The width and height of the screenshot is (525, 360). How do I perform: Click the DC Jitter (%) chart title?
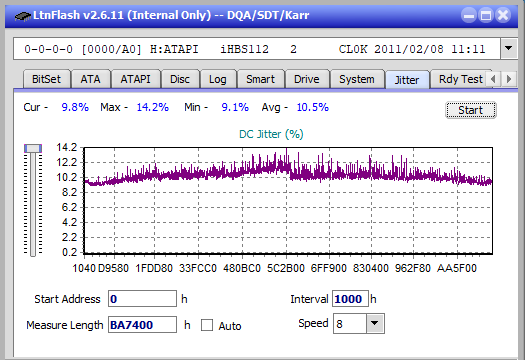coord(271,134)
